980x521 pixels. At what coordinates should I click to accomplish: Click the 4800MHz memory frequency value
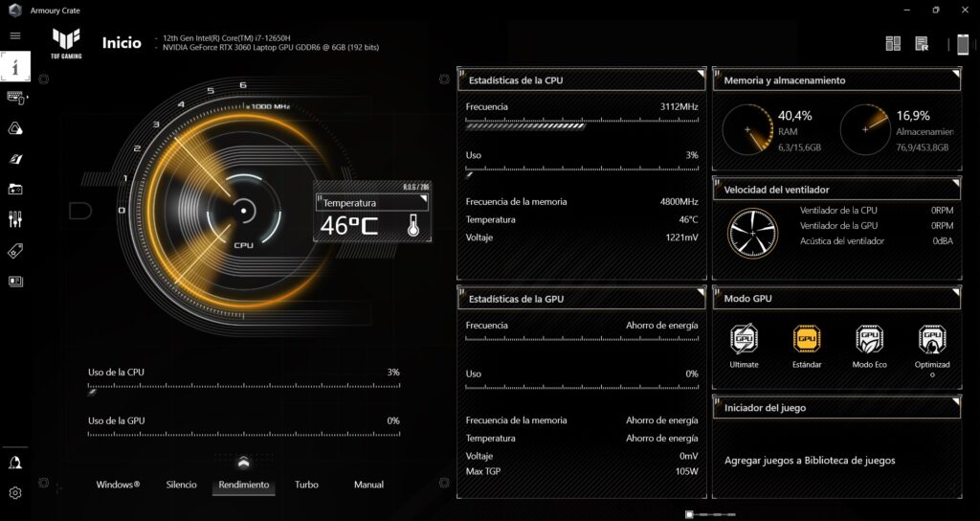point(679,202)
